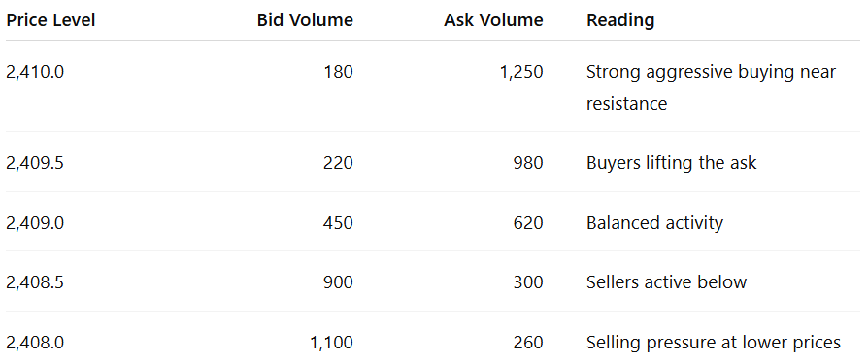868x363 pixels.
Task: Select the 2,409.5 price level cell
Action: [x=35, y=163]
